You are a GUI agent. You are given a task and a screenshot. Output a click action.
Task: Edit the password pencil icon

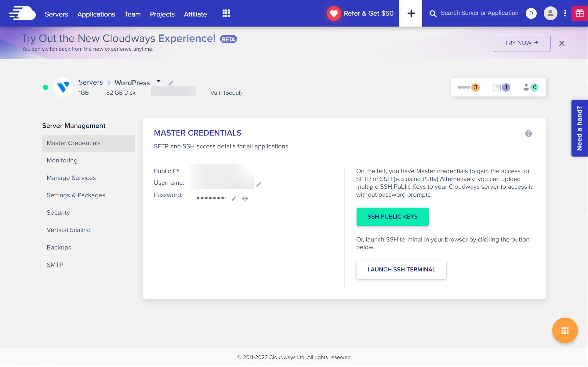pos(234,198)
